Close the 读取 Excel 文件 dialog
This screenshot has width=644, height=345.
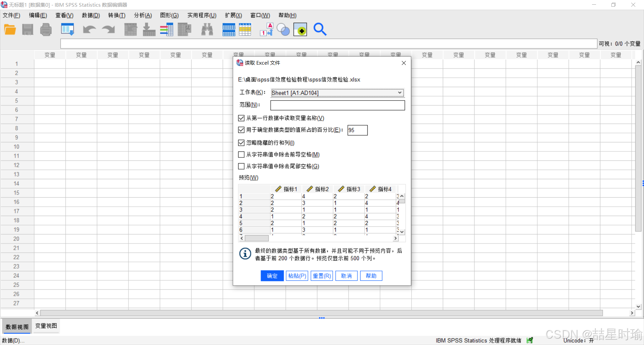pos(404,63)
